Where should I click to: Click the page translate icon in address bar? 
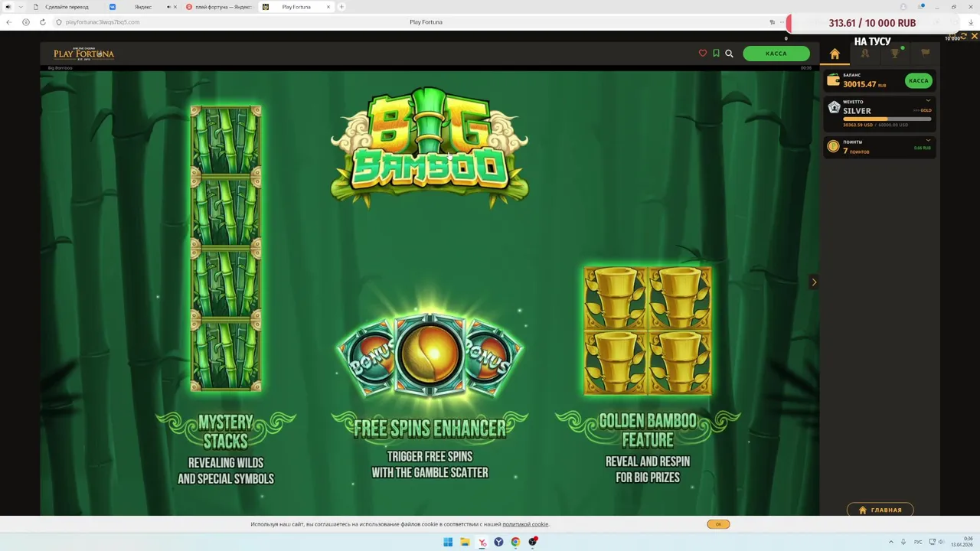772,22
